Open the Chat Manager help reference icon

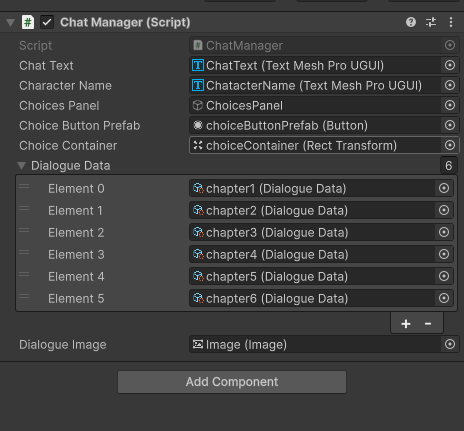[411, 22]
